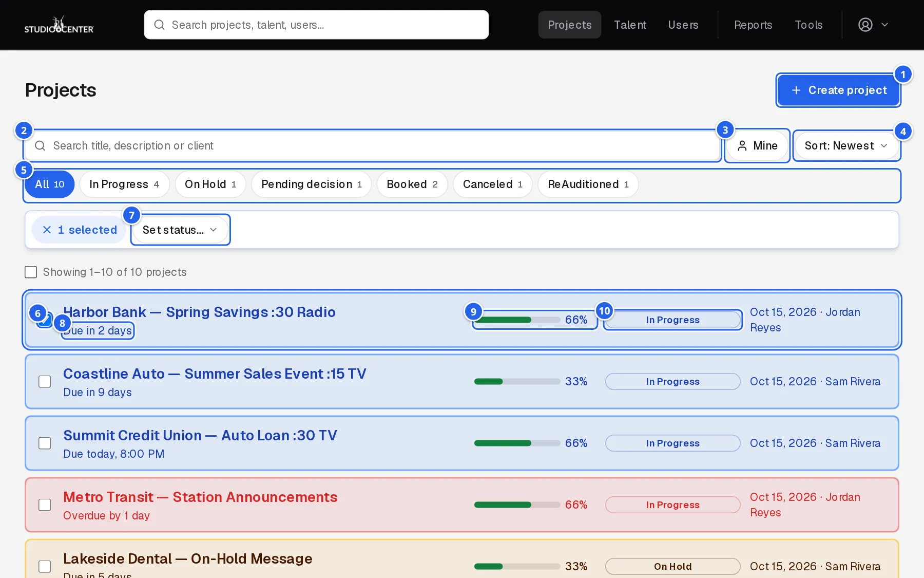Click Metro Transit In Progress status badge
924x578 pixels.
coord(672,505)
